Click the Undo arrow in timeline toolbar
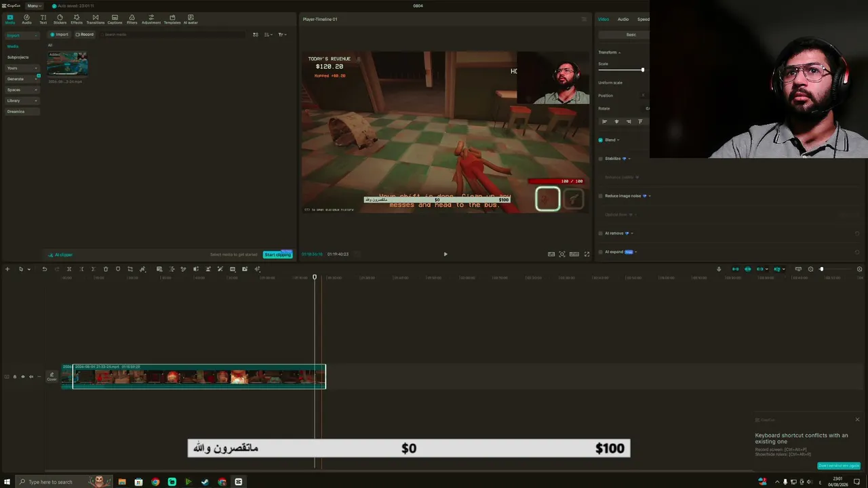This screenshot has width=868, height=488. [x=45, y=269]
